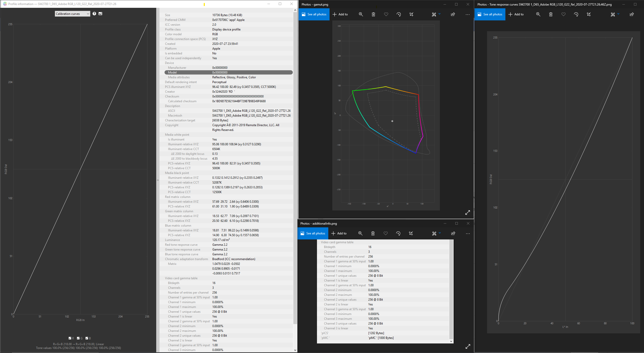Toggle the R channel checkbox
Viewport: 644px width, 353px height.
click(x=70, y=338)
